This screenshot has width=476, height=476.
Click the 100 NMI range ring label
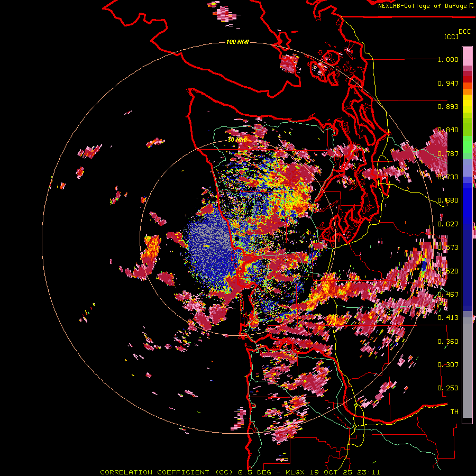[x=237, y=42]
